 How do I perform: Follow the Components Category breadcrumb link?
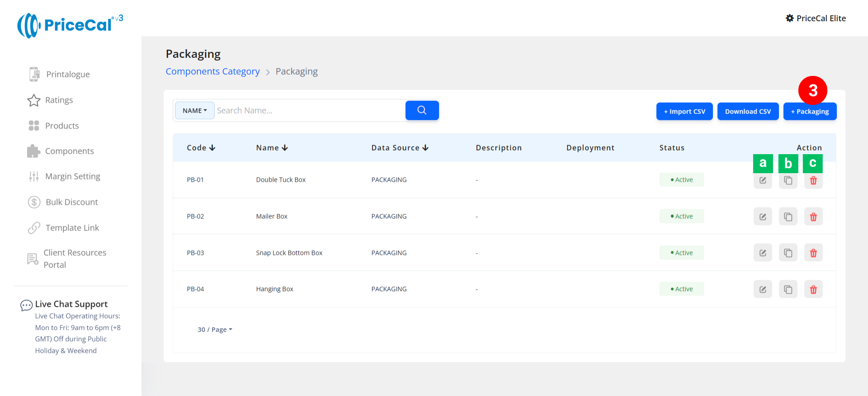click(x=212, y=71)
